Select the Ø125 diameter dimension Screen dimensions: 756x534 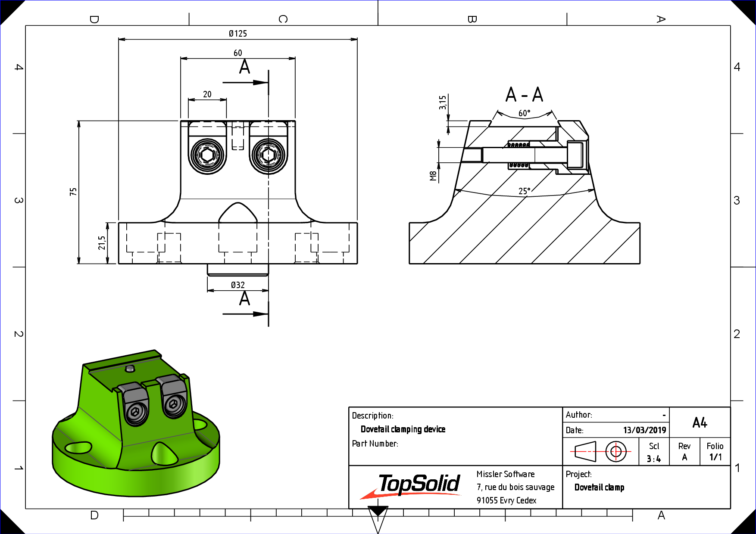(238, 34)
